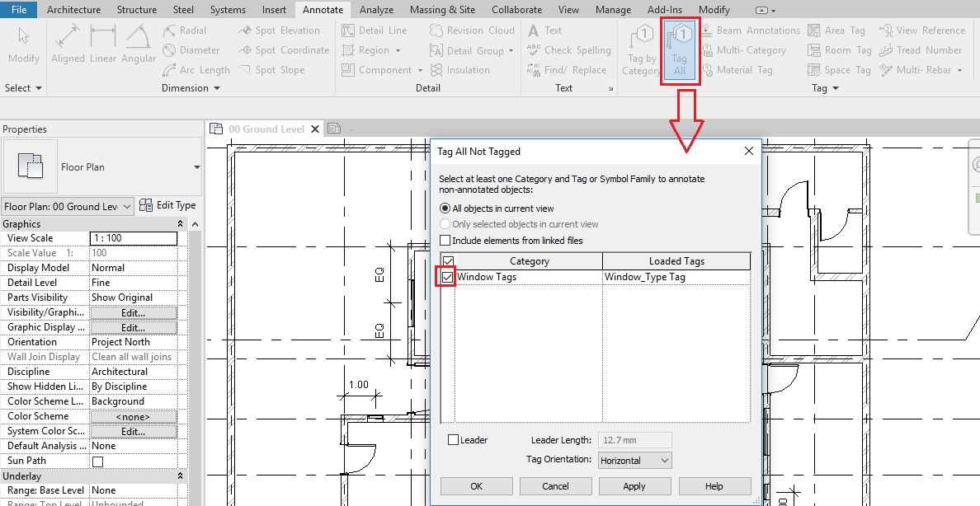This screenshot has height=506, width=980.
Task: Click the View Scale value field
Action: pyautogui.click(x=133, y=238)
